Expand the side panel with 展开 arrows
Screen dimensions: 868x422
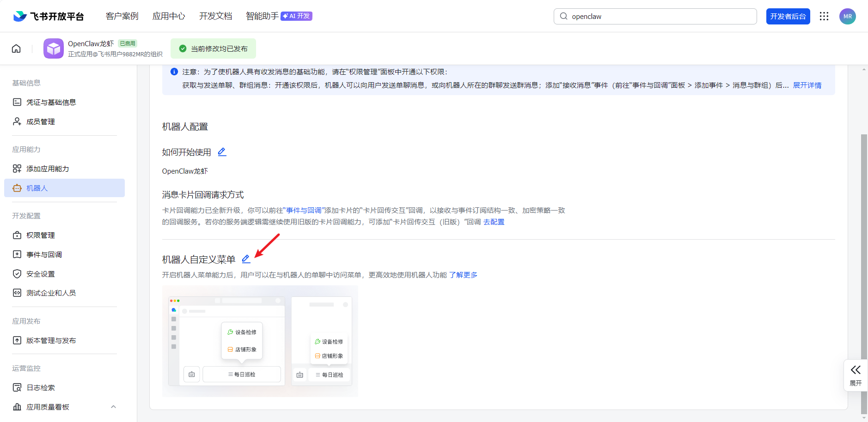pyautogui.click(x=856, y=375)
